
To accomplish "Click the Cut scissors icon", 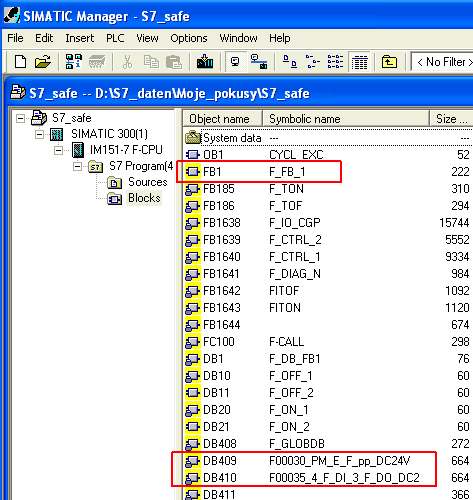I will click(127, 62).
